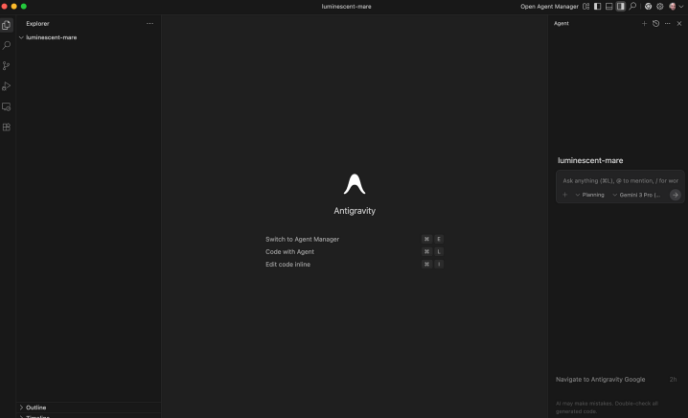Click Open Agent Manager button
The image size is (688, 418).
(x=549, y=6)
